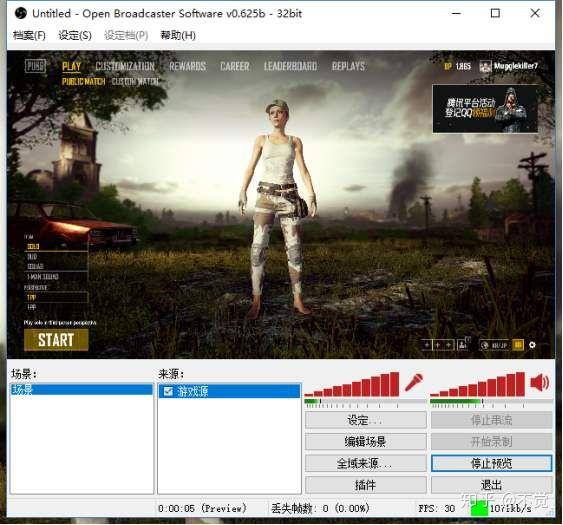Viewport: 563px width, 525px height.
Task: Open the 设定档(P) menu
Action: 126,35
